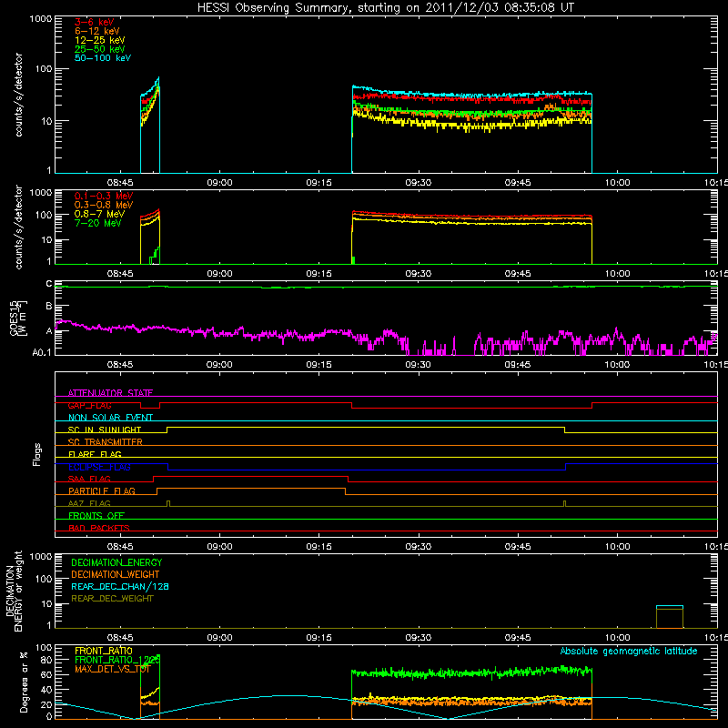
Task: Click the '0.1-0.3 MeV' legend label
Action: pyautogui.click(x=104, y=196)
